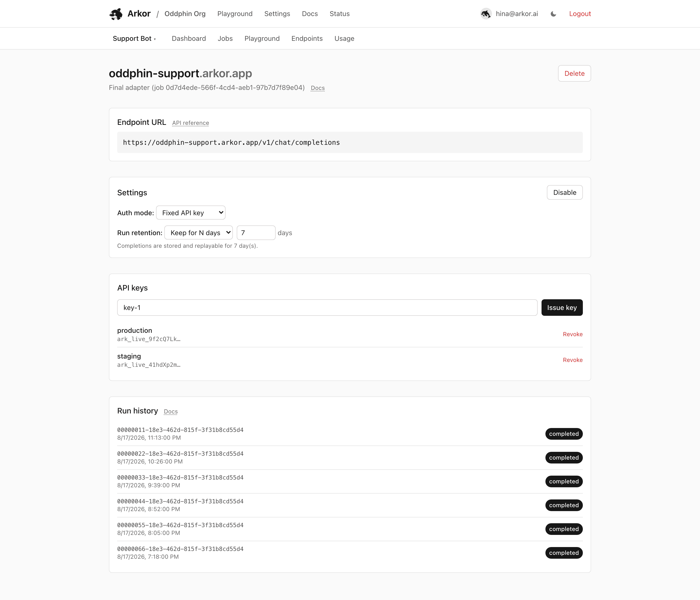The height and width of the screenshot is (600, 700).
Task: Open the API reference link
Action: (191, 123)
